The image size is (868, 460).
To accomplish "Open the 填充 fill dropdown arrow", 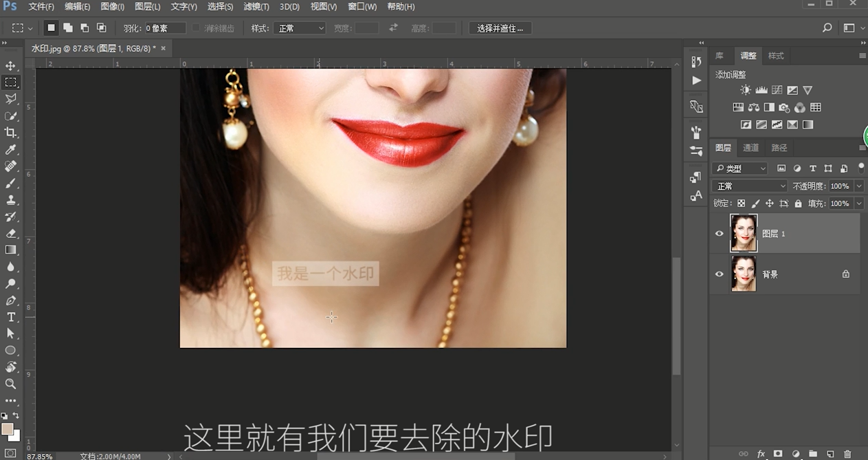I will [858, 204].
